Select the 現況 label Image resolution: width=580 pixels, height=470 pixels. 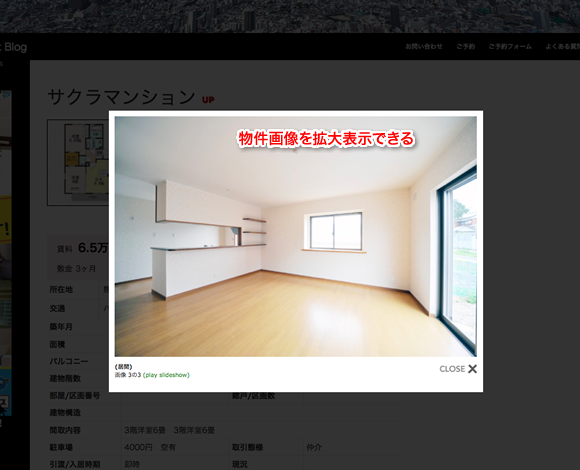point(240,464)
